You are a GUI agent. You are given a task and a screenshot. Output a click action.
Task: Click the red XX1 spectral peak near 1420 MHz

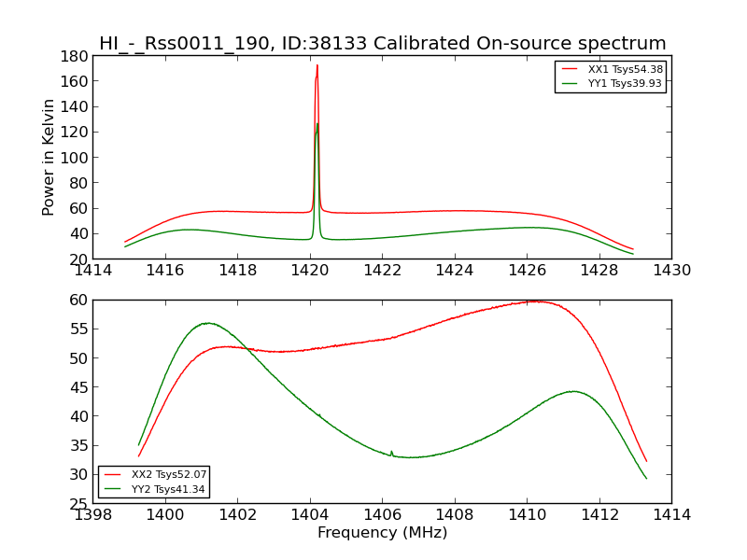click(x=317, y=66)
